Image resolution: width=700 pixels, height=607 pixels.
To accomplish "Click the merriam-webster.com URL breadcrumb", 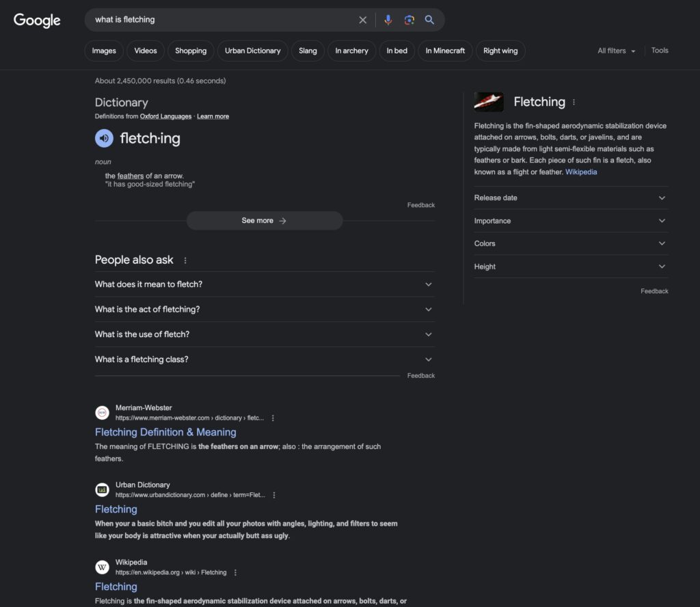I will point(190,418).
